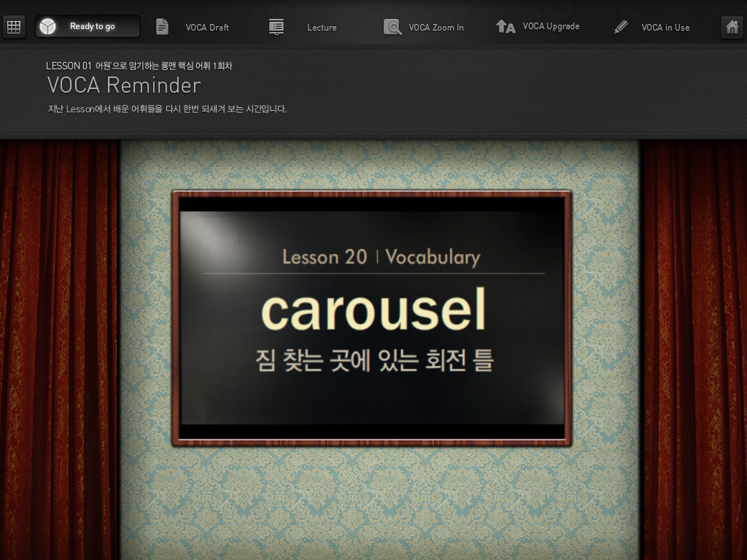This screenshot has width=747, height=560.
Task: Open the grid menu icon
Action: click(x=14, y=27)
